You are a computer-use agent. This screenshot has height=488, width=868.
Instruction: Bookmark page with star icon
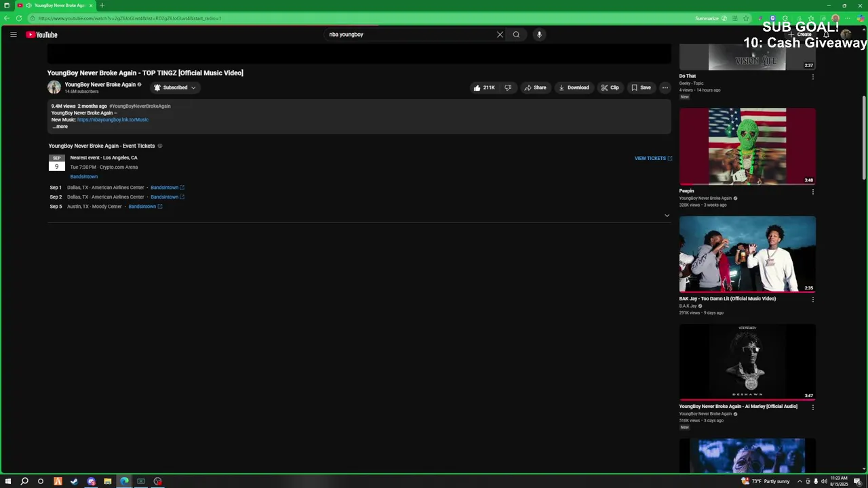tap(746, 18)
